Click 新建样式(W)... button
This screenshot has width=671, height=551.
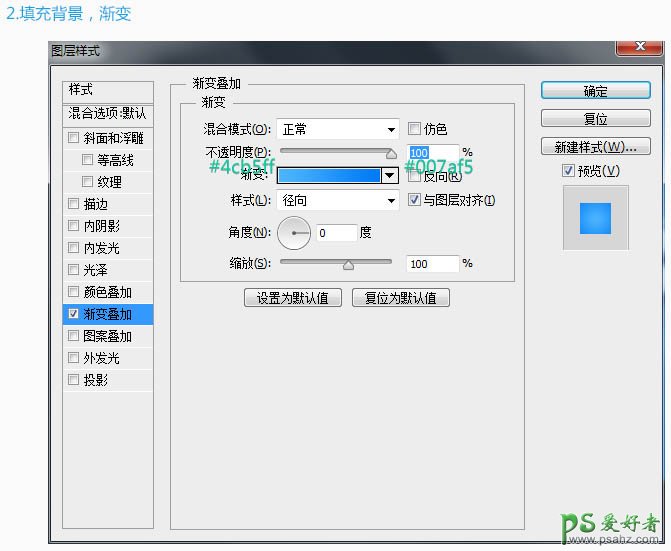point(595,147)
